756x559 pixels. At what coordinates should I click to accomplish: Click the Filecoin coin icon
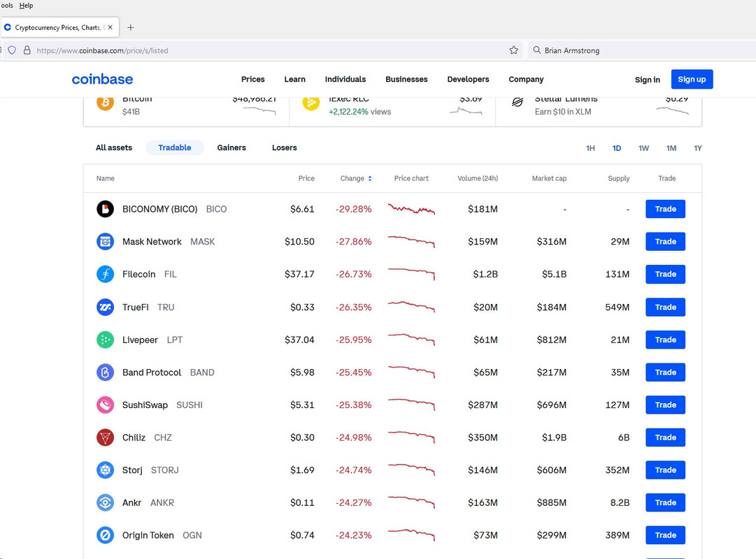point(105,274)
